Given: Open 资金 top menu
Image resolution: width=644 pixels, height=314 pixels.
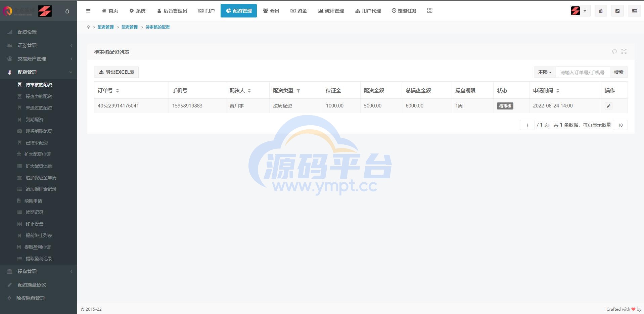Looking at the screenshot, I should coord(298,11).
